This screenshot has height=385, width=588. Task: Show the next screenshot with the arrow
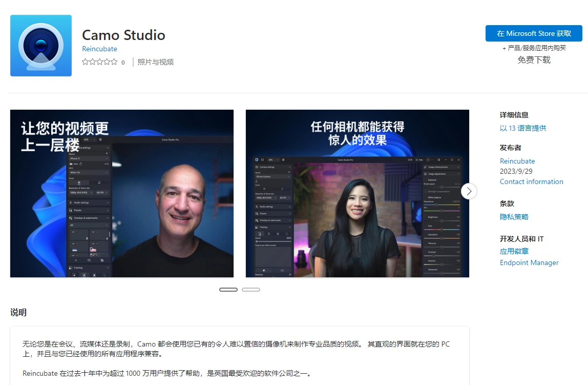click(469, 191)
